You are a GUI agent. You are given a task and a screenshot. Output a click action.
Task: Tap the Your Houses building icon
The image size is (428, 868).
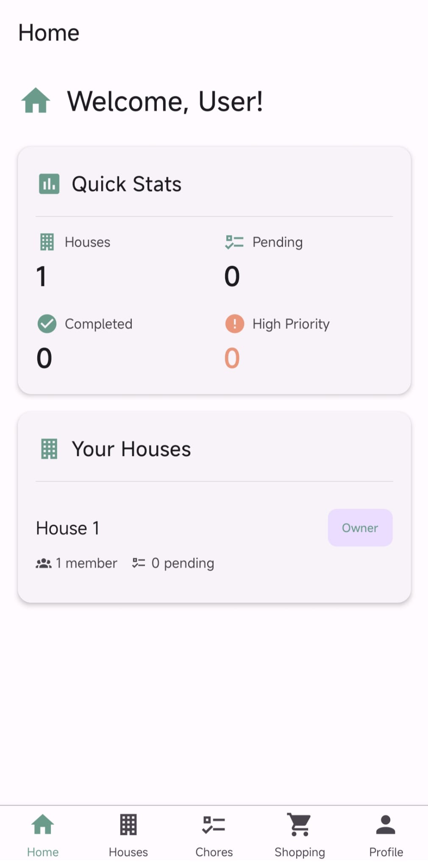(x=49, y=449)
